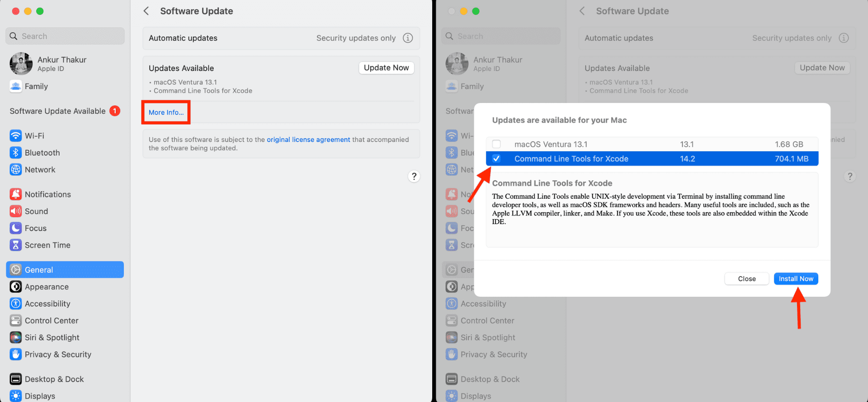Click the back chevron in right window header
The width and height of the screenshot is (868, 402).
click(582, 11)
